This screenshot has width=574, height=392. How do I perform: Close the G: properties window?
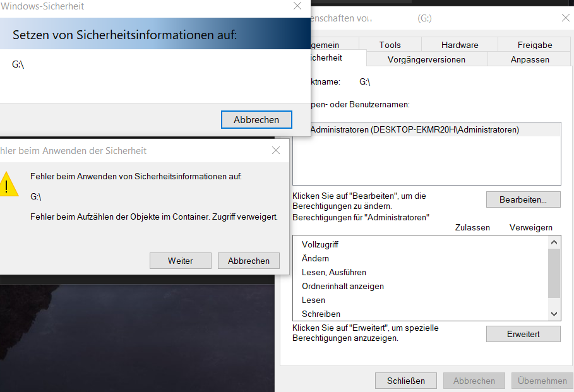pos(565,18)
